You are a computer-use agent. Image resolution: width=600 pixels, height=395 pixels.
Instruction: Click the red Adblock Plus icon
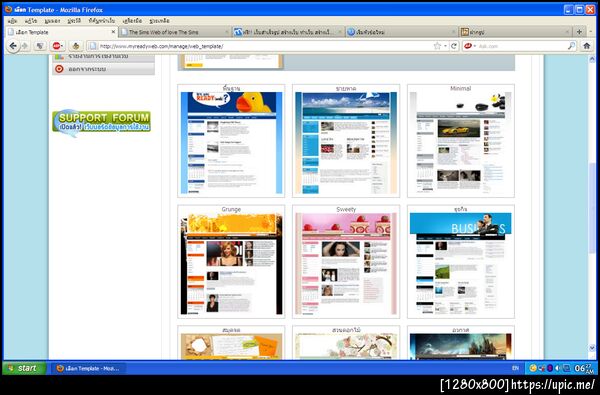point(57,46)
